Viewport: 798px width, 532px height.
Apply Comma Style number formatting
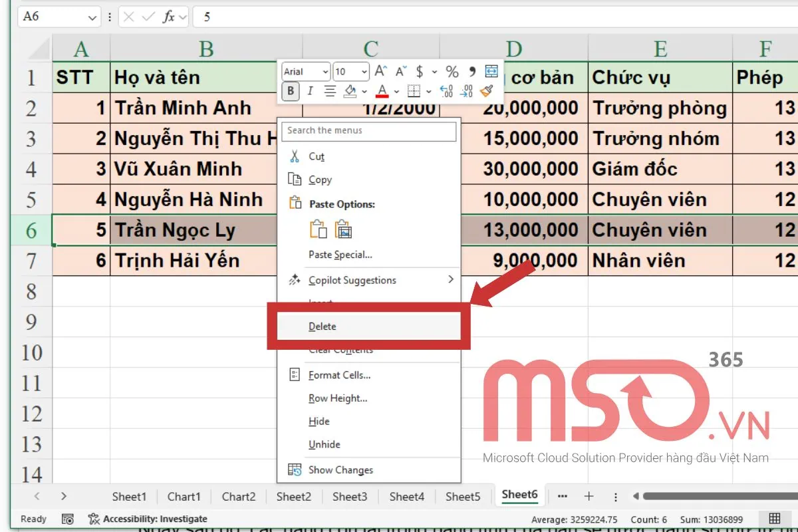tap(471, 70)
